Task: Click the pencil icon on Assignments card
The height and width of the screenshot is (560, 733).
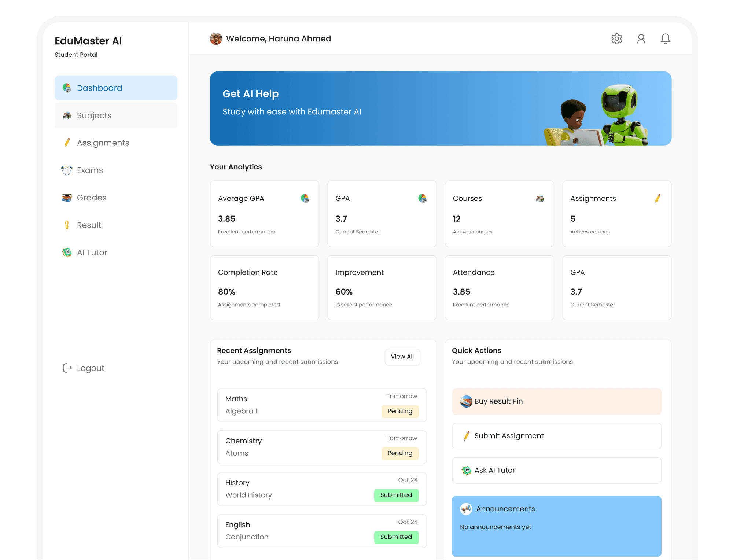Action: click(x=658, y=199)
